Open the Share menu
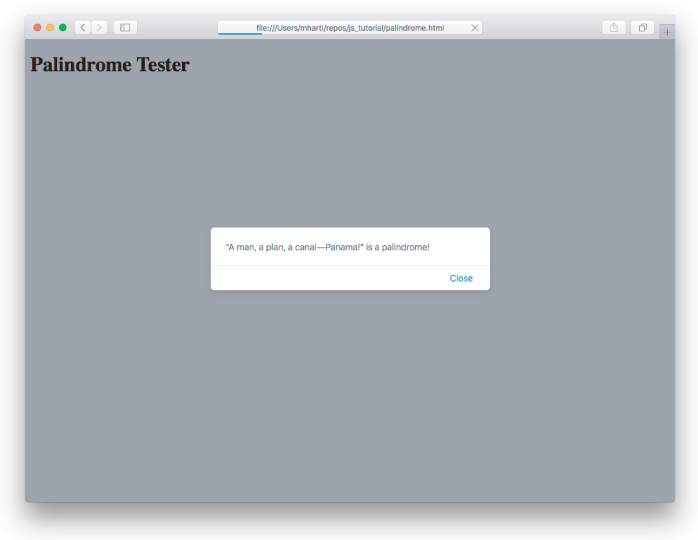Image resolution: width=698 pixels, height=540 pixels. click(x=614, y=27)
